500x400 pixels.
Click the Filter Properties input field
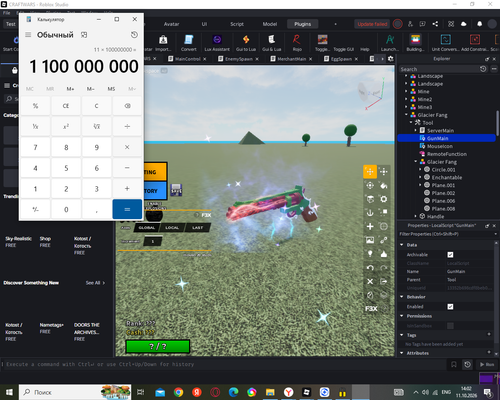pyautogui.click(x=447, y=234)
